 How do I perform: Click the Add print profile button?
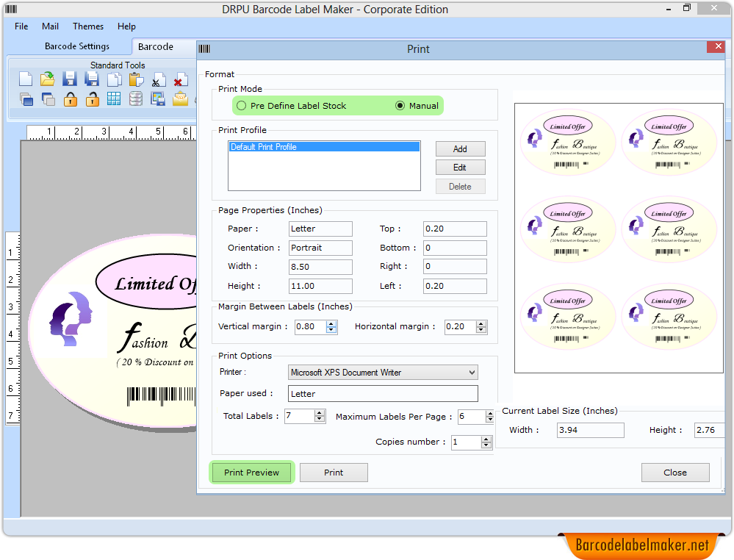(460, 149)
